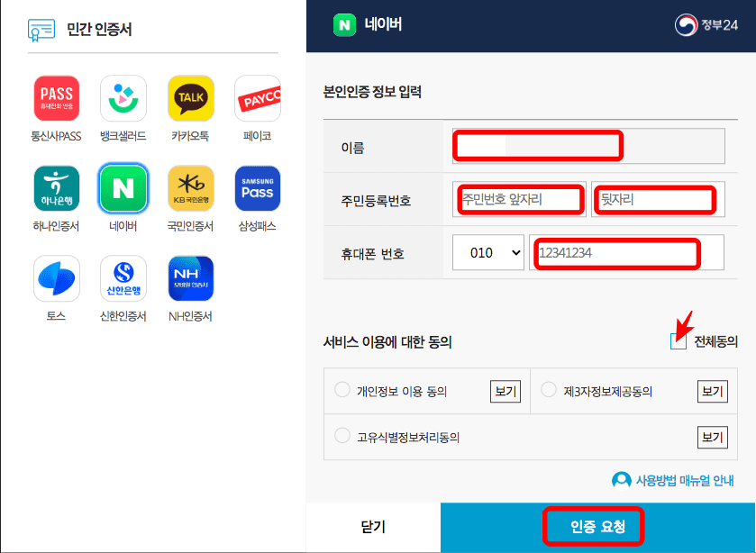Screen dimensions: 756x553
Task: Choose the 삼성패스 Samsung Pass icon
Action: 258,188
